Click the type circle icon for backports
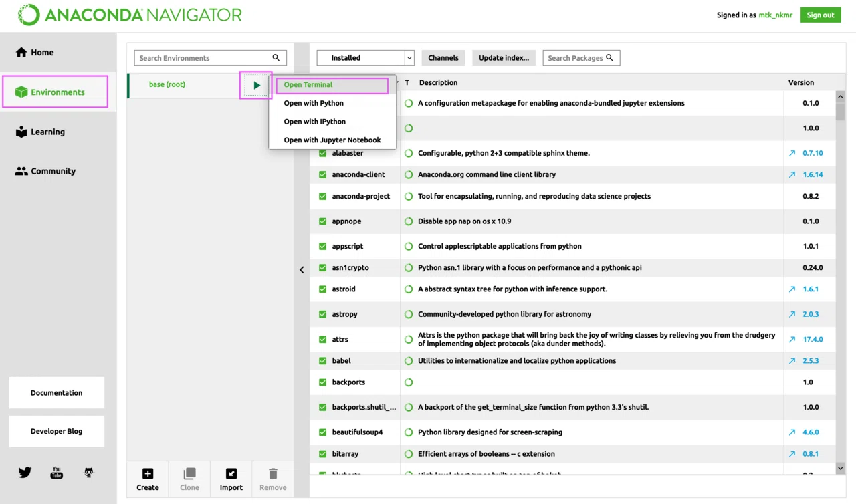This screenshot has height=504, width=856. coord(409,382)
